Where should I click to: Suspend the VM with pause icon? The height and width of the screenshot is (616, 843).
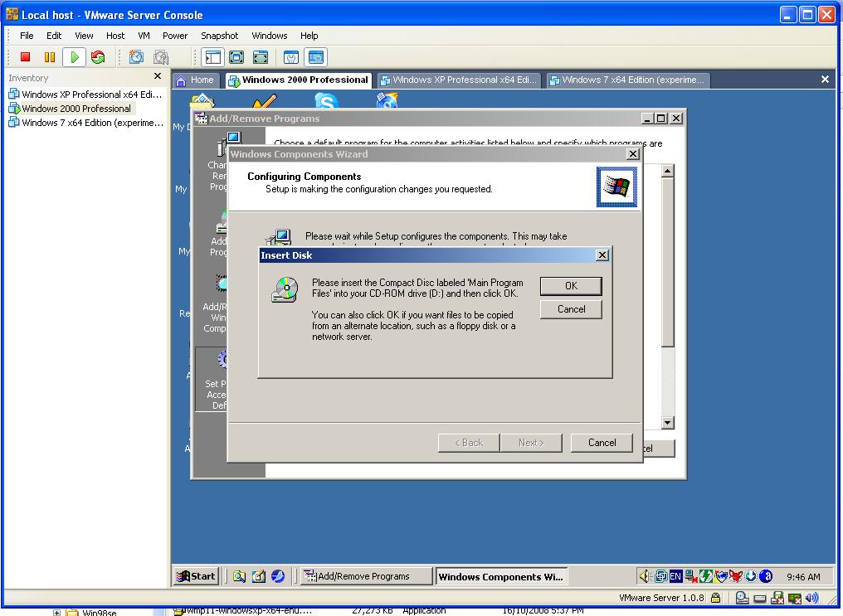[50, 57]
